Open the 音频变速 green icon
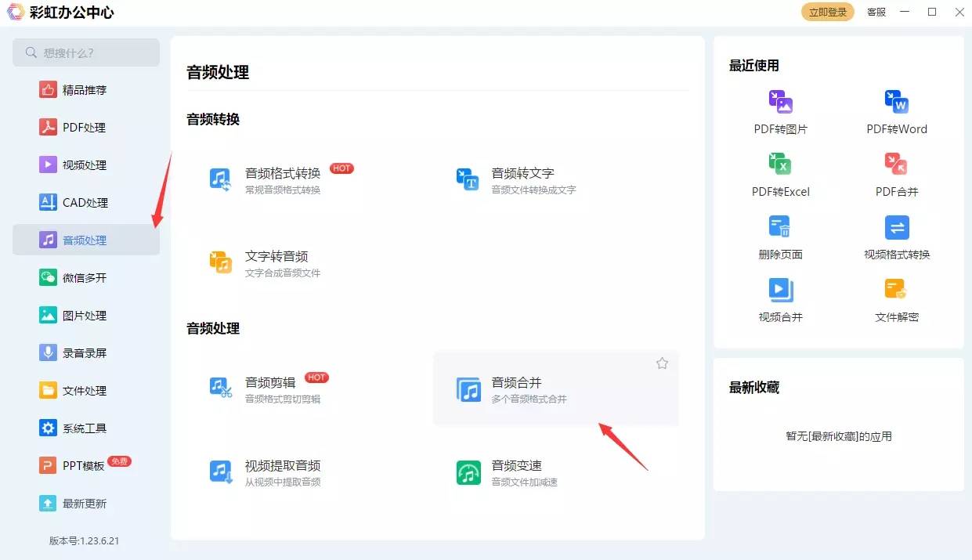Viewport: 972px width, 560px height. coord(468,472)
